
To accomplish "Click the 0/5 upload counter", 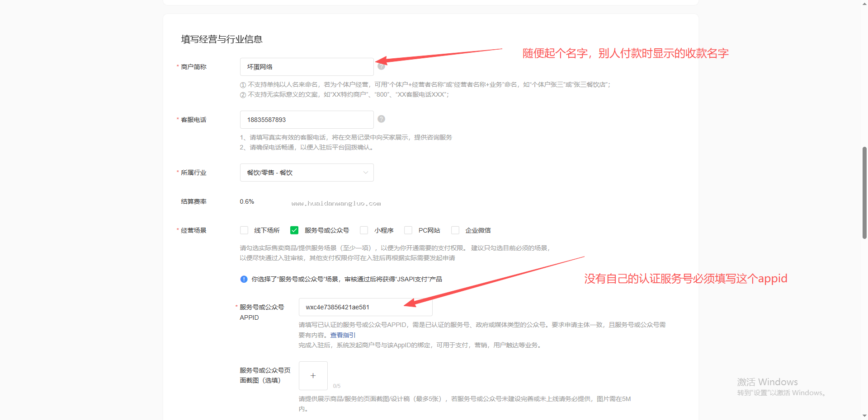I will pyautogui.click(x=337, y=386).
